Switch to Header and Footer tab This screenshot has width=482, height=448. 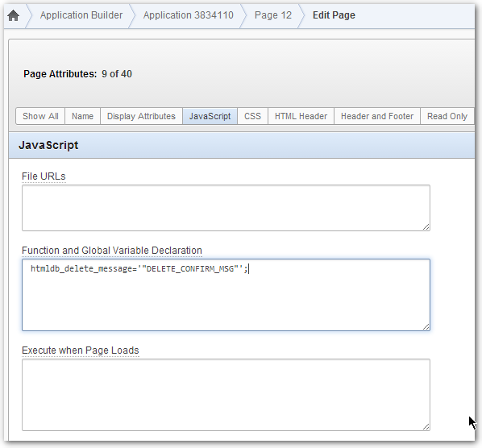(x=377, y=116)
